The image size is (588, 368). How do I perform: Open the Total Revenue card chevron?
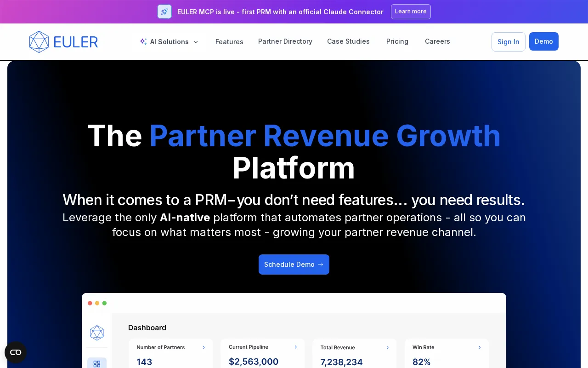387,347
